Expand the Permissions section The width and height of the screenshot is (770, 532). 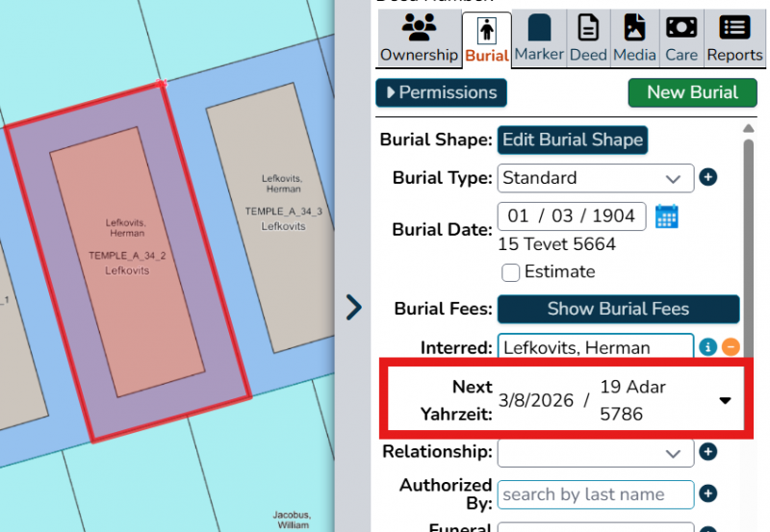(441, 92)
